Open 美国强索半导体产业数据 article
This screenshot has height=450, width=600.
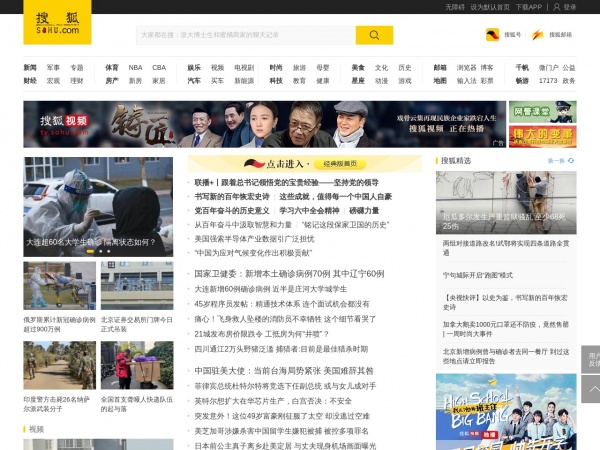click(x=254, y=239)
